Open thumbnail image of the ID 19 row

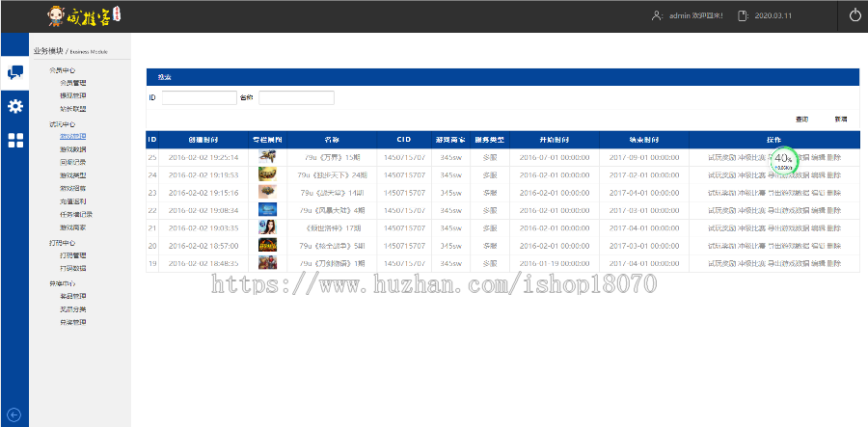click(267, 263)
